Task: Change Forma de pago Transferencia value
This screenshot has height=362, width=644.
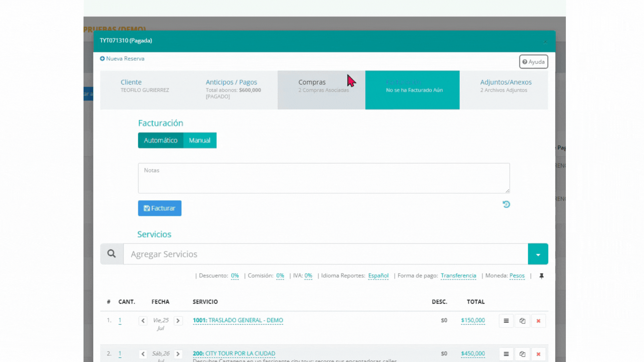Action: [x=458, y=276]
